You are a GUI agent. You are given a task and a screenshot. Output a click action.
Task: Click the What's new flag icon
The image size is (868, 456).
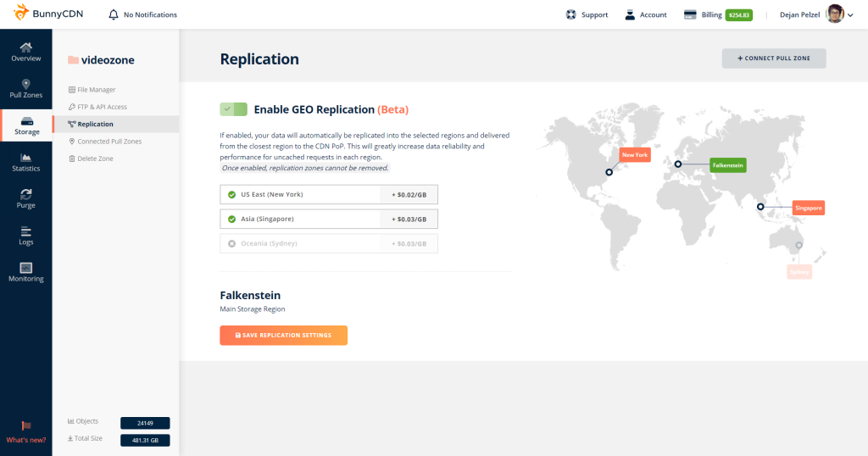[25, 426]
